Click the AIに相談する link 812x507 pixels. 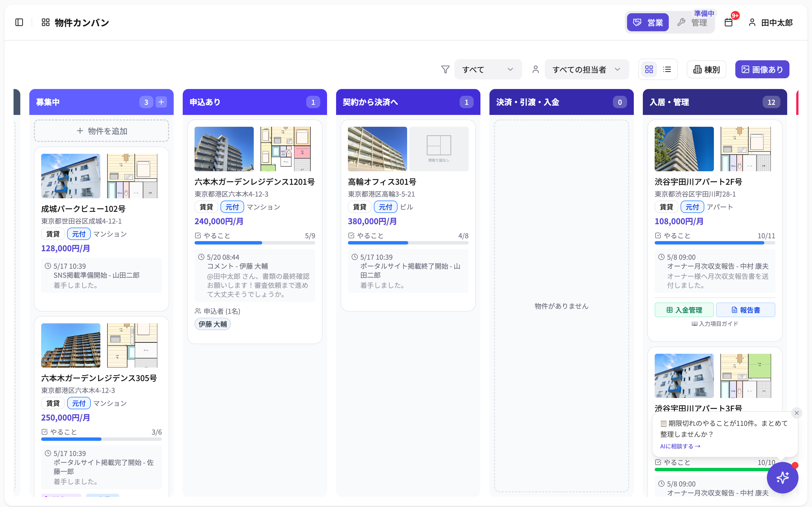click(x=680, y=446)
